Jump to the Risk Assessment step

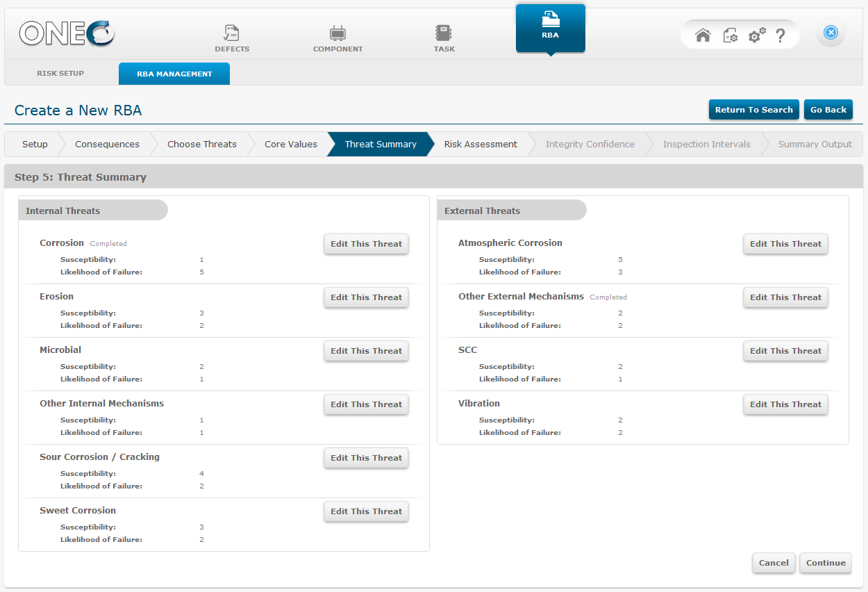coord(481,145)
